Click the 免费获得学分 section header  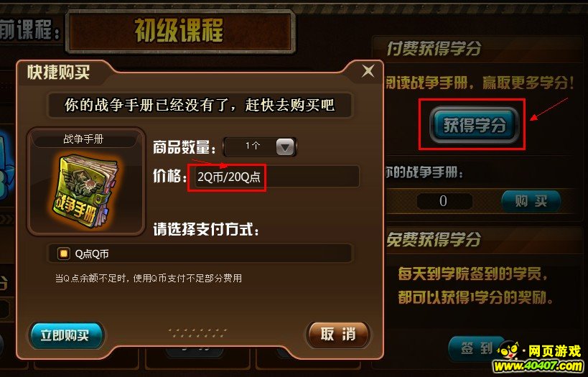click(434, 239)
